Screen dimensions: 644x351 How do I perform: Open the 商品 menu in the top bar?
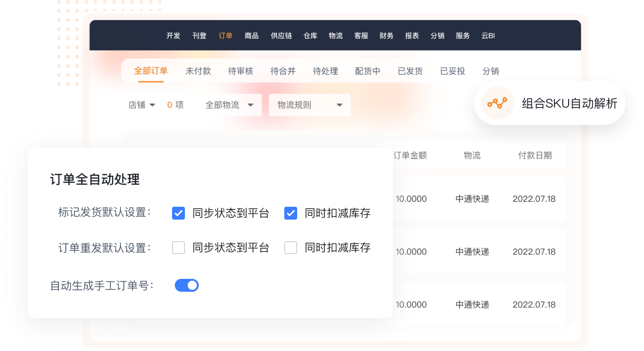(252, 36)
